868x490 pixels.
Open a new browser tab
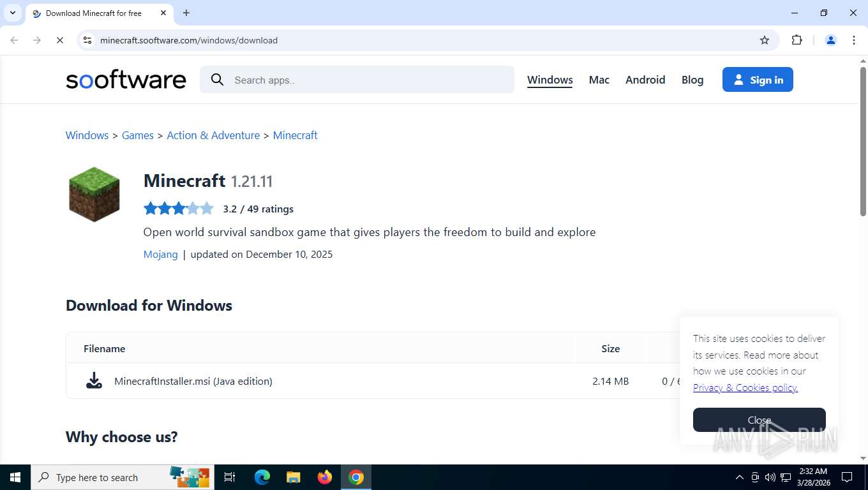(186, 13)
